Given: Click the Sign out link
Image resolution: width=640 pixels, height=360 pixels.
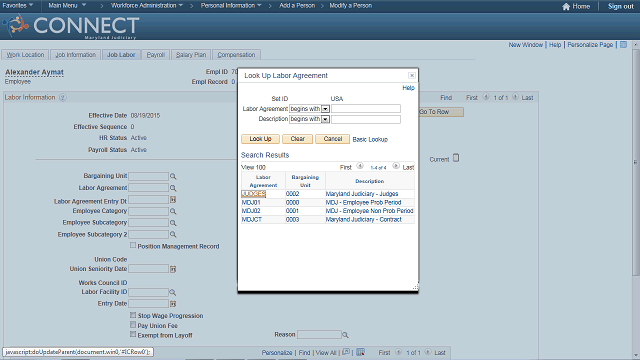Looking at the screenshot, I should point(621,6).
